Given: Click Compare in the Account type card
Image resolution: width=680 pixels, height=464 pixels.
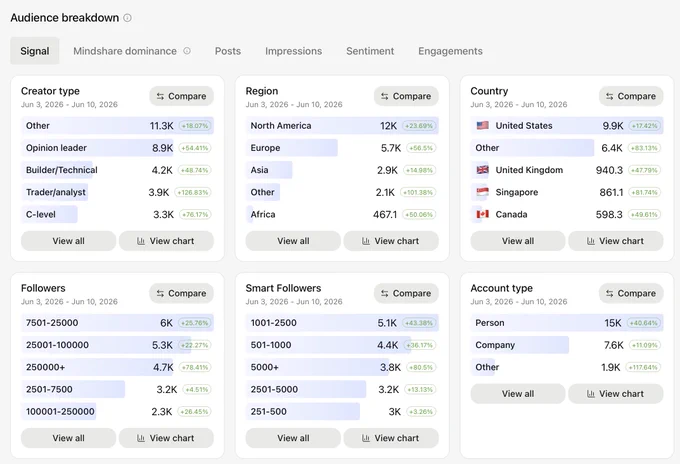Looking at the screenshot, I should tap(631, 293).
